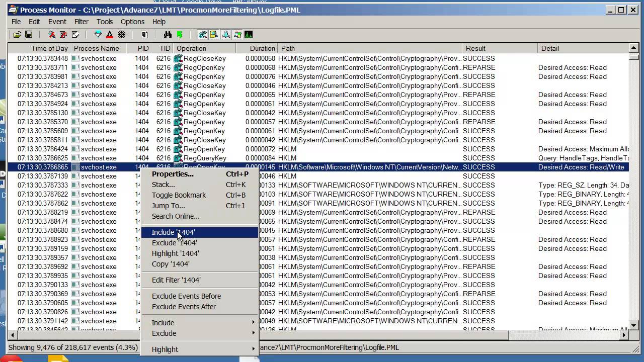Click status text 'Showing 9,476 of 218,617 events'

pyautogui.click(x=73, y=347)
